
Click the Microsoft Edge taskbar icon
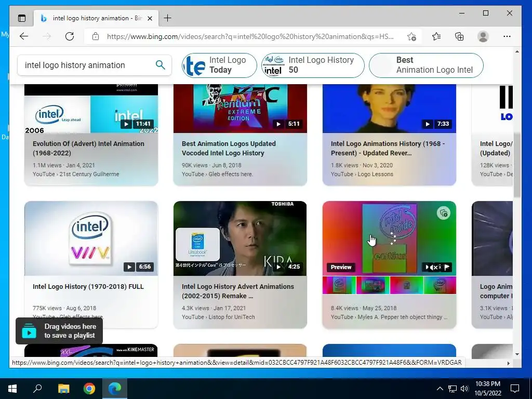click(115, 389)
